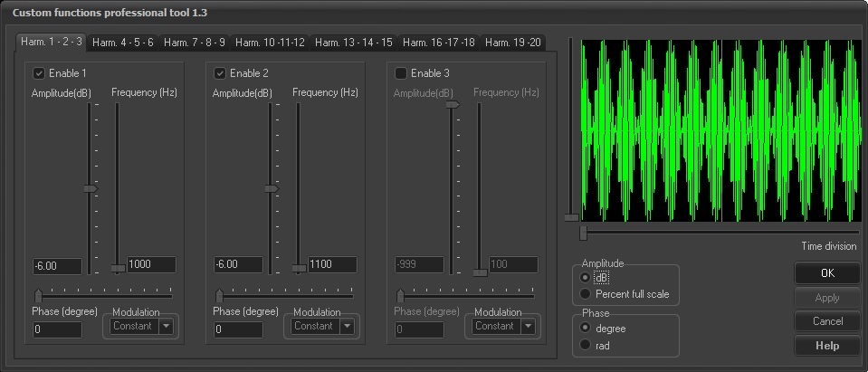Click harmonic 3 phase slider thumb
This screenshot has width=868, height=372.
click(400, 296)
